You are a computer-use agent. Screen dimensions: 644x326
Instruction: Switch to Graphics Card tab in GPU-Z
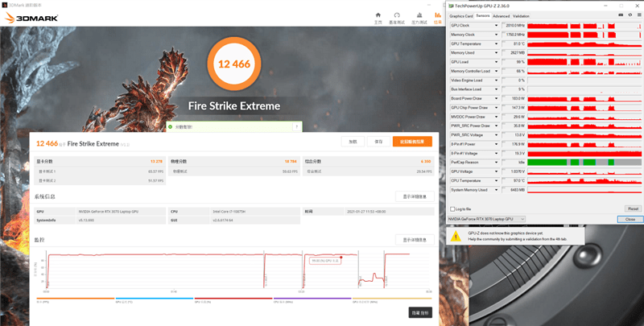click(460, 16)
